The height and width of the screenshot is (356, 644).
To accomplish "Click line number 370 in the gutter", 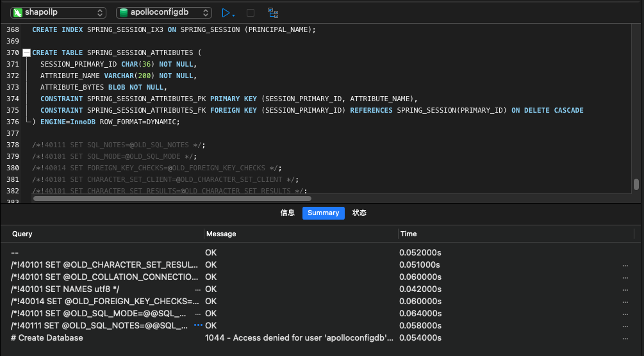I will (x=13, y=53).
